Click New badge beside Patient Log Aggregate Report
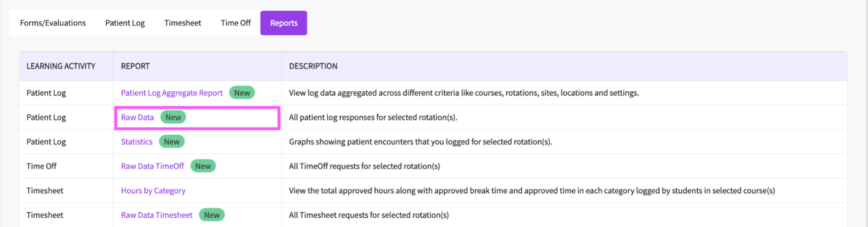868x227 pixels. click(242, 93)
